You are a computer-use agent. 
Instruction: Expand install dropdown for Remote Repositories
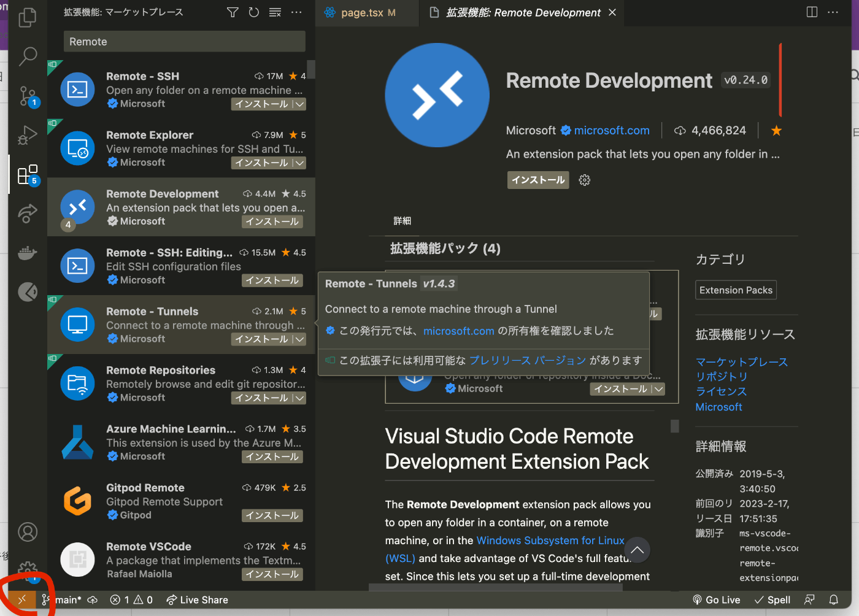pos(299,398)
